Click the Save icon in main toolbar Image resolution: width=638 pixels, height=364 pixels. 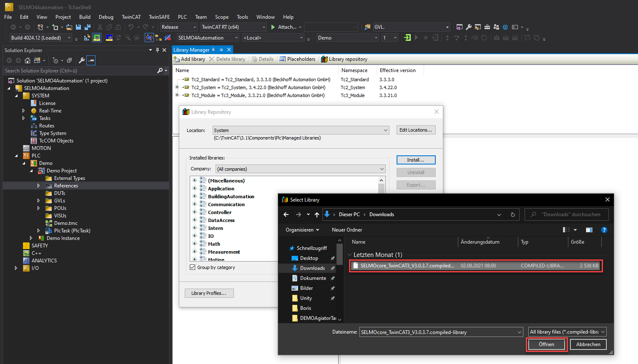click(78, 27)
